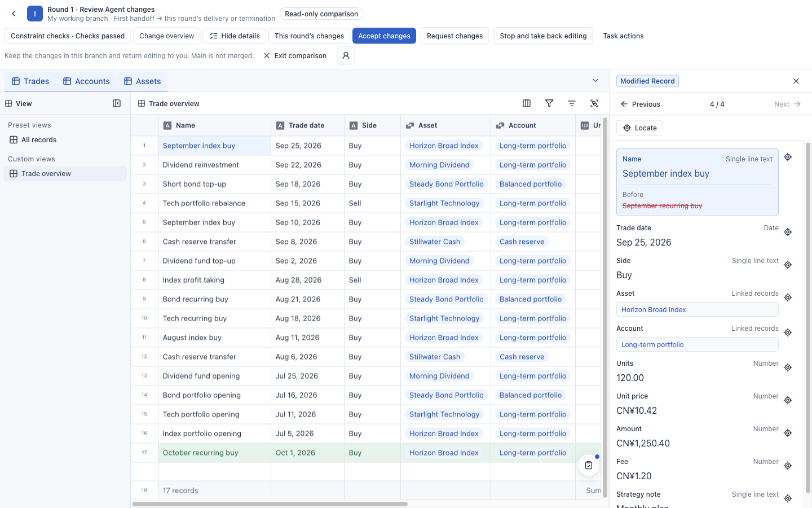Open the sort lines icon
The width and height of the screenshot is (812, 508).
click(572, 103)
